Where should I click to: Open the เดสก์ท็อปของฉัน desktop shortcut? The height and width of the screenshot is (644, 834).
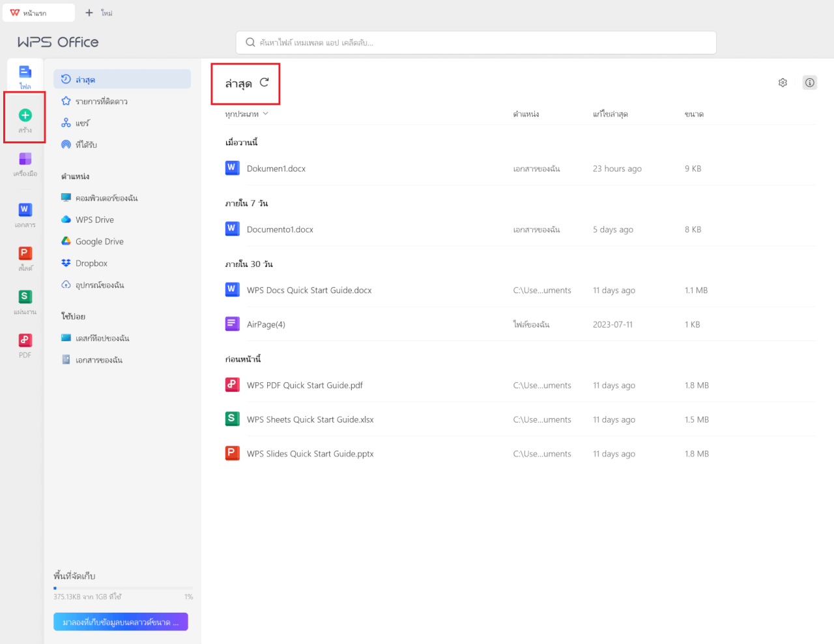point(122,338)
